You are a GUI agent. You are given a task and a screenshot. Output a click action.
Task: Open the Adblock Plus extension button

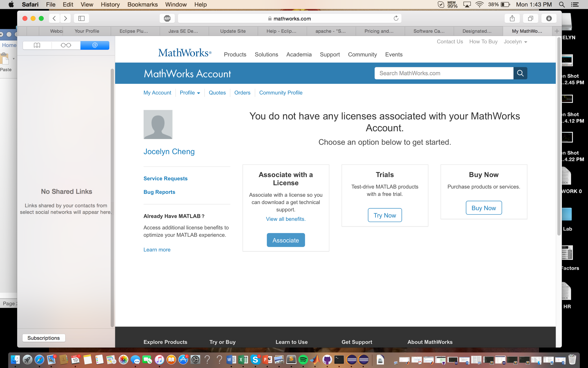tap(167, 18)
